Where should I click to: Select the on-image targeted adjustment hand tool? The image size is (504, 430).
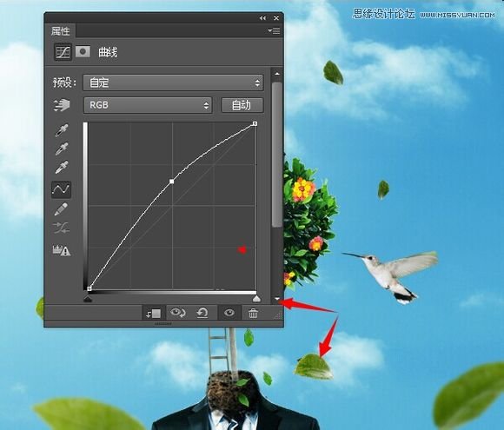[x=62, y=105]
